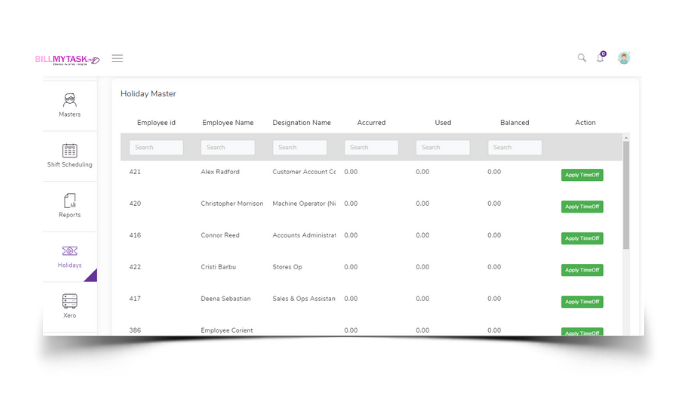The height and width of the screenshot is (400, 700).
Task: Open the notifications bell
Action: coord(600,57)
